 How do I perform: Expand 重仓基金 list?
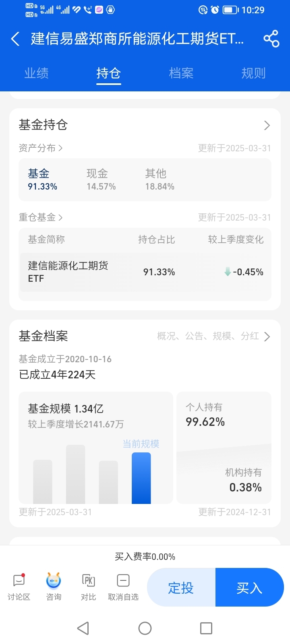click(x=41, y=217)
